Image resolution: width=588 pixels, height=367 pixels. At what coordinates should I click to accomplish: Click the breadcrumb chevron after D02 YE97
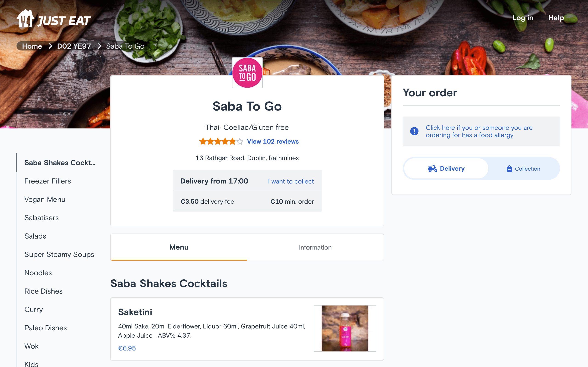[x=99, y=46]
